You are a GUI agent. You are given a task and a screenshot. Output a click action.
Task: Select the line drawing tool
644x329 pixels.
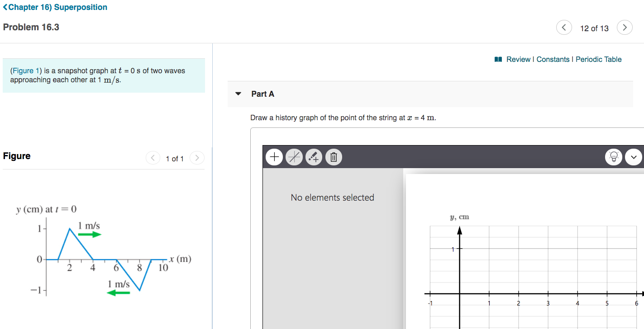[x=294, y=157]
